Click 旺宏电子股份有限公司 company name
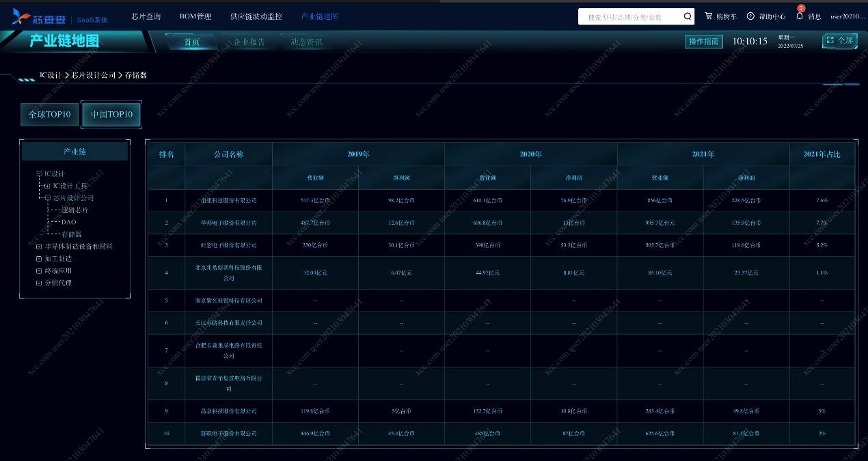Screen dimensions: 868x461 pyautogui.click(x=228, y=246)
